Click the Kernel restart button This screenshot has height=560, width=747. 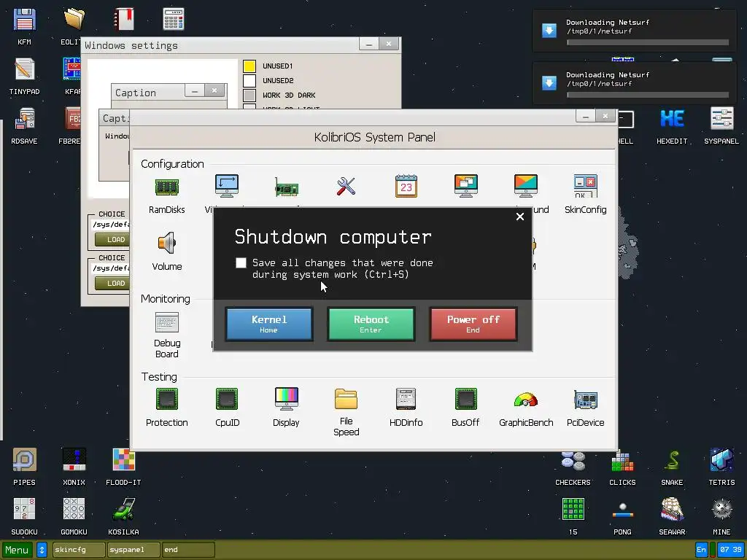tap(268, 324)
